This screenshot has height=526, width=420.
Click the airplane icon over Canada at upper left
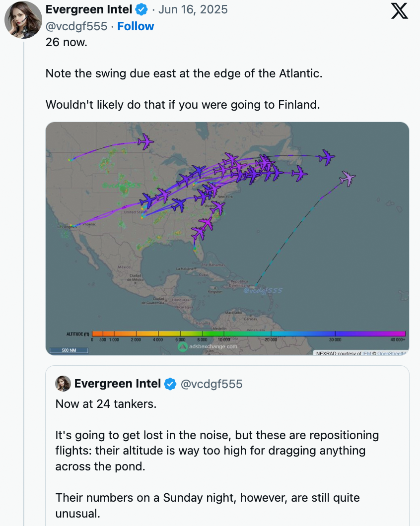pyautogui.click(x=145, y=142)
